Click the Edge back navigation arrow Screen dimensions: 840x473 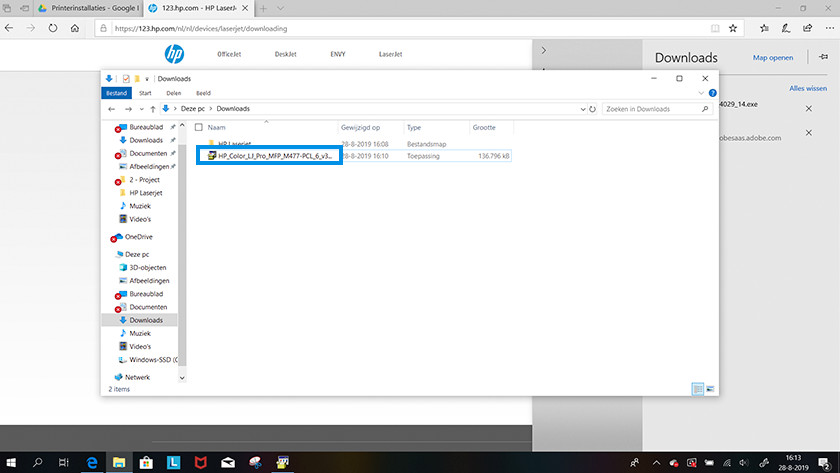click(9, 28)
